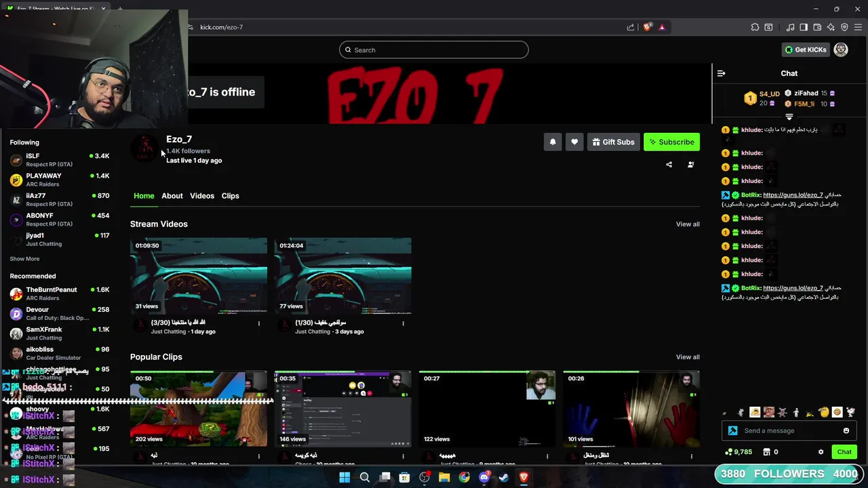The width and height of the screenshot is (868, 488).
Task: Click the Get KICKs button
Action: click(805, 49)
